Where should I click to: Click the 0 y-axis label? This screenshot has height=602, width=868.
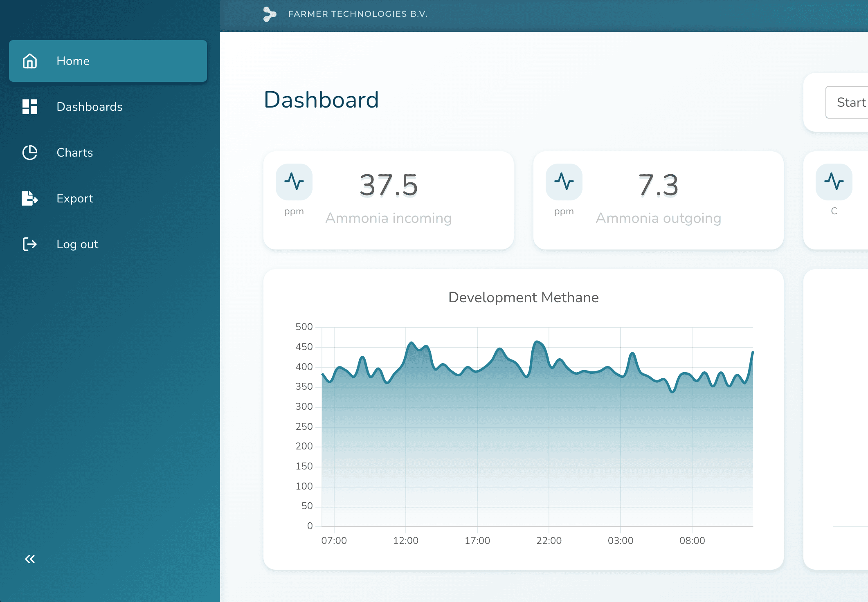(x=310, y=526)
